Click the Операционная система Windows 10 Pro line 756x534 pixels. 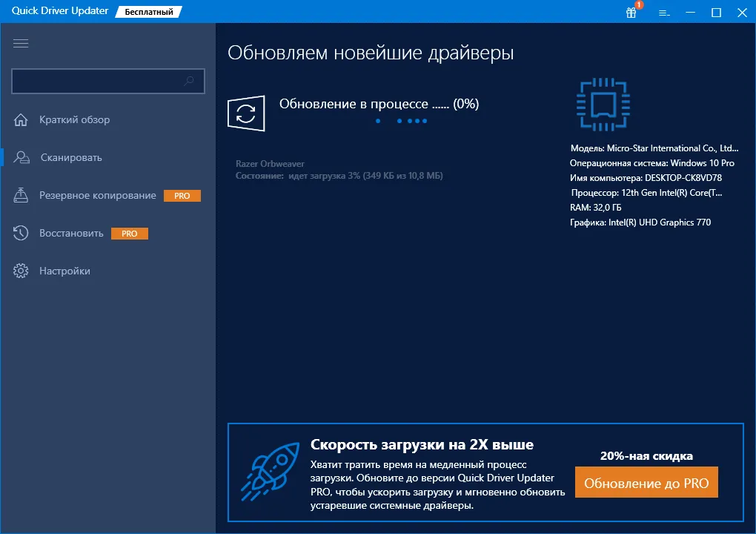click(651, 163)
